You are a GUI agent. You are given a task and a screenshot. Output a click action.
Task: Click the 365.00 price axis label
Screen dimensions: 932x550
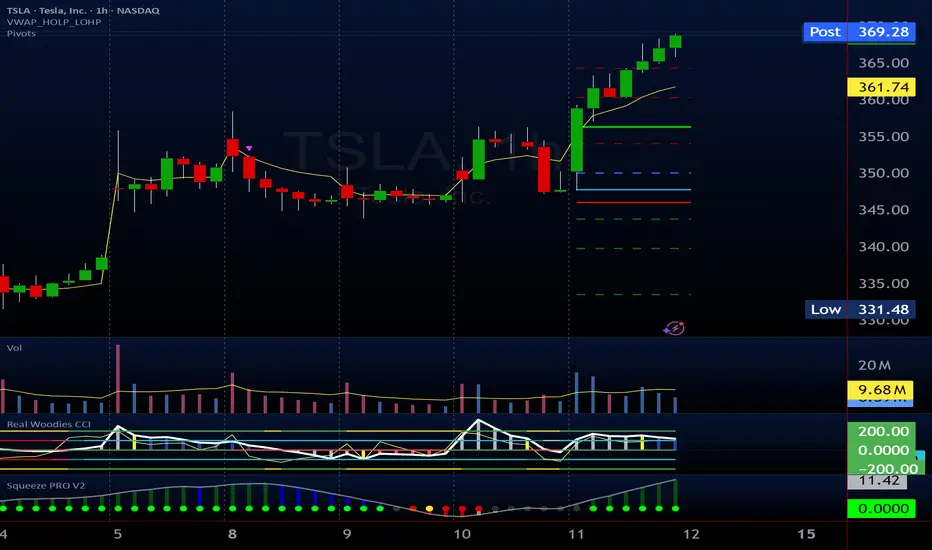click(883, 62)
